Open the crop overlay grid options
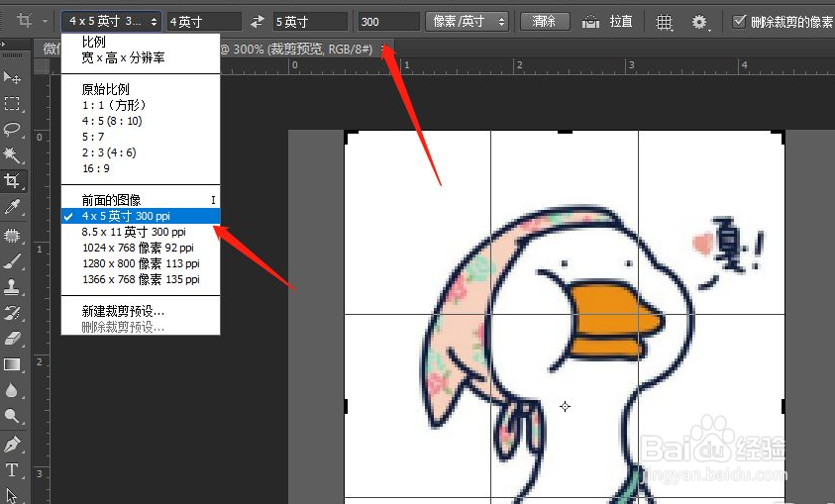 [664, 22]
